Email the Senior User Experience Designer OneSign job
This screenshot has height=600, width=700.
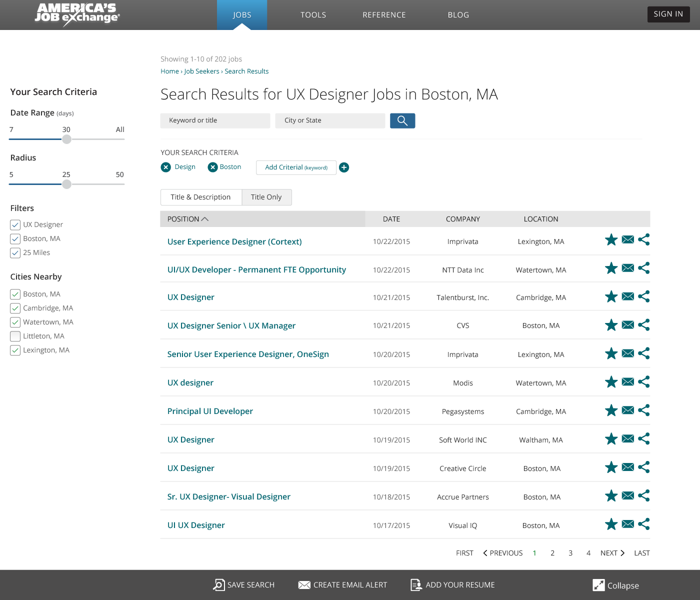coord(628,354)
